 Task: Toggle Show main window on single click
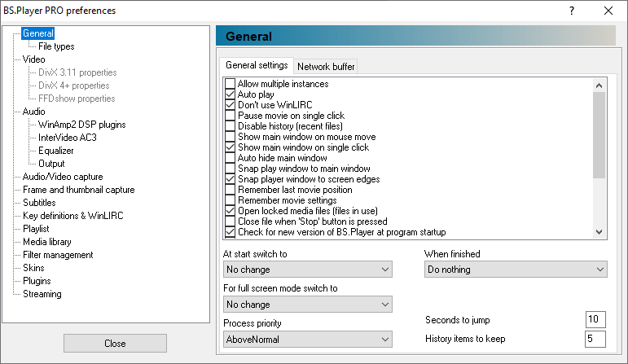[230, 147]
